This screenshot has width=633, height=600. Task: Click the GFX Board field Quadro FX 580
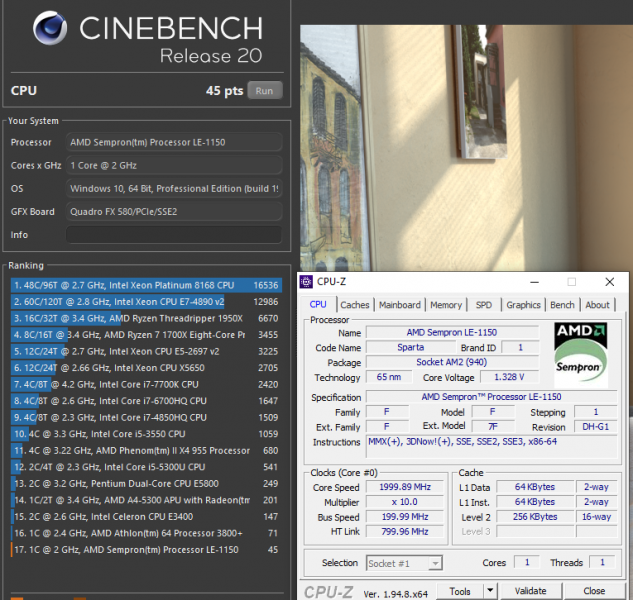174,212
